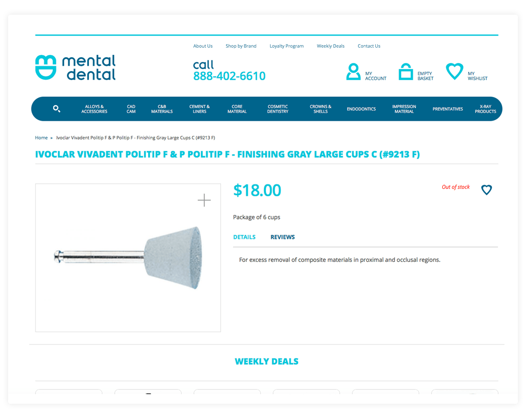The height and width of the screenshot is (420, 526).
Task: Open the Shop by Brand link
Action: click(241, 46)
